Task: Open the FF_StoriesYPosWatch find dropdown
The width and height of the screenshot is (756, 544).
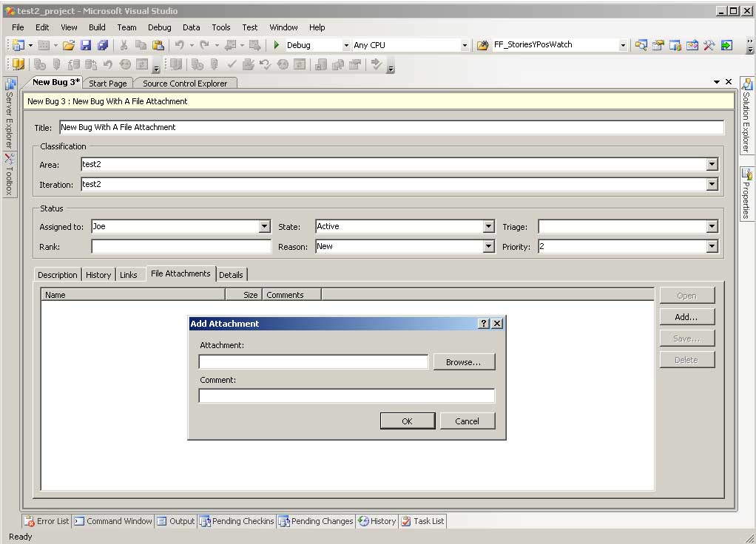Action: (622, 45)
